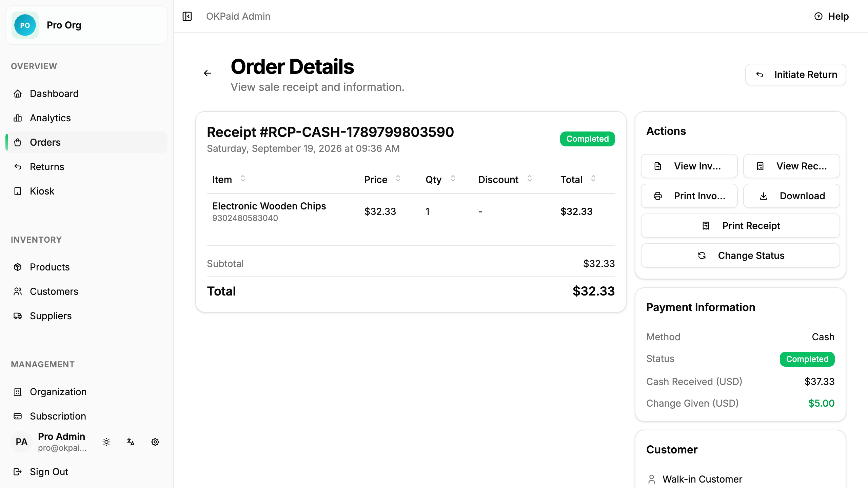
Task: Download the order document
Action: [792, 196]
